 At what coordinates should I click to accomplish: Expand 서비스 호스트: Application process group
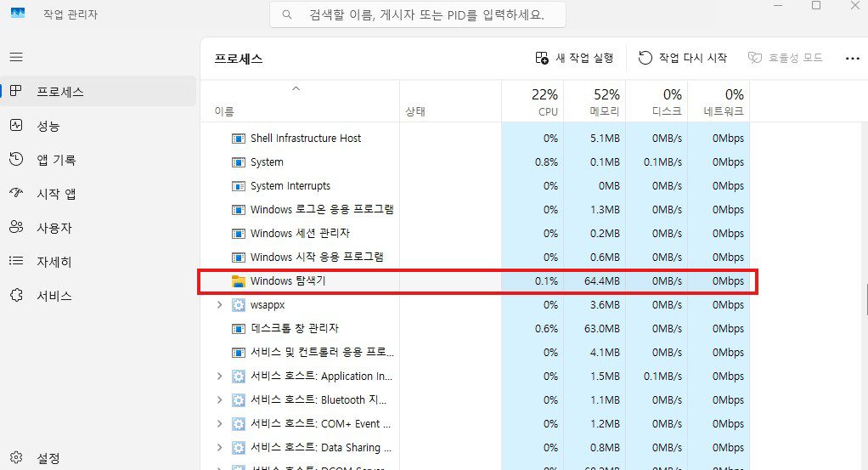(x=219, y=376)
